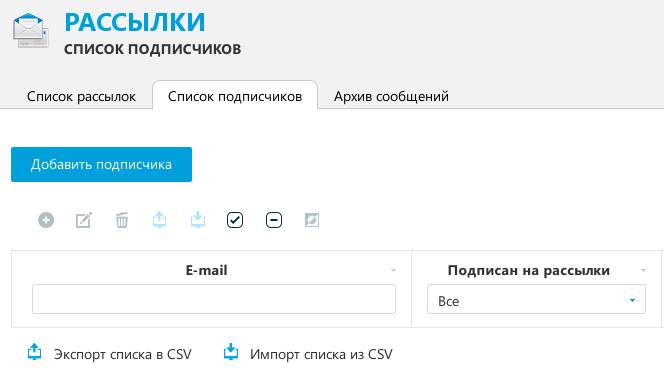This screenshot has width=664, height=379.
Task: Click the select all checkmark icon
Action: coord(235,220)
